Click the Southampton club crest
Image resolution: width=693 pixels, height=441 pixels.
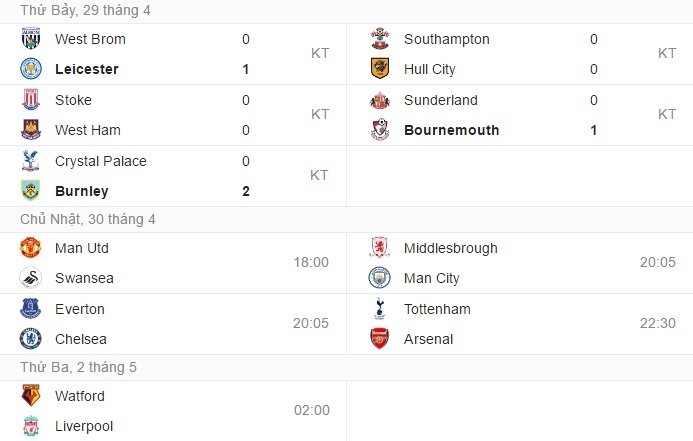tap(380, 39)
